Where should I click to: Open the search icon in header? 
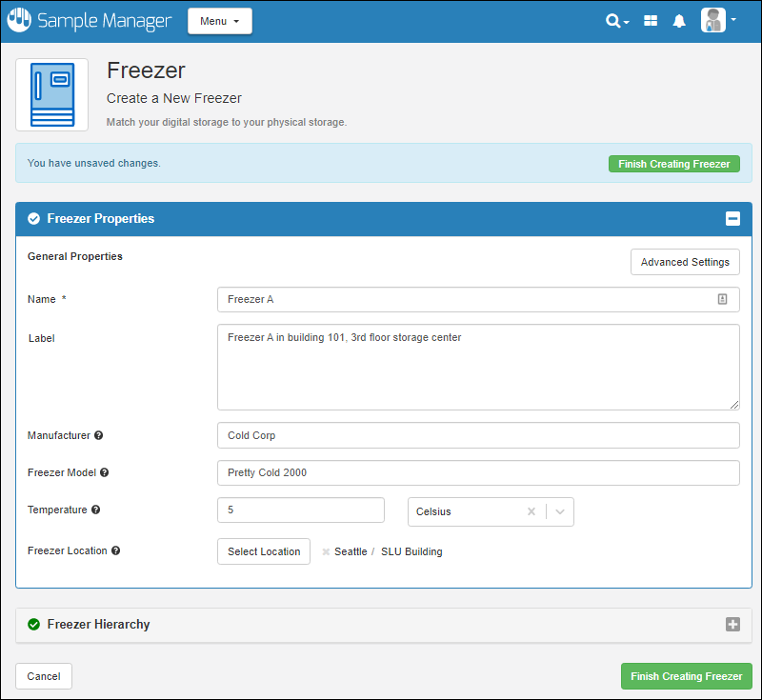615,21
